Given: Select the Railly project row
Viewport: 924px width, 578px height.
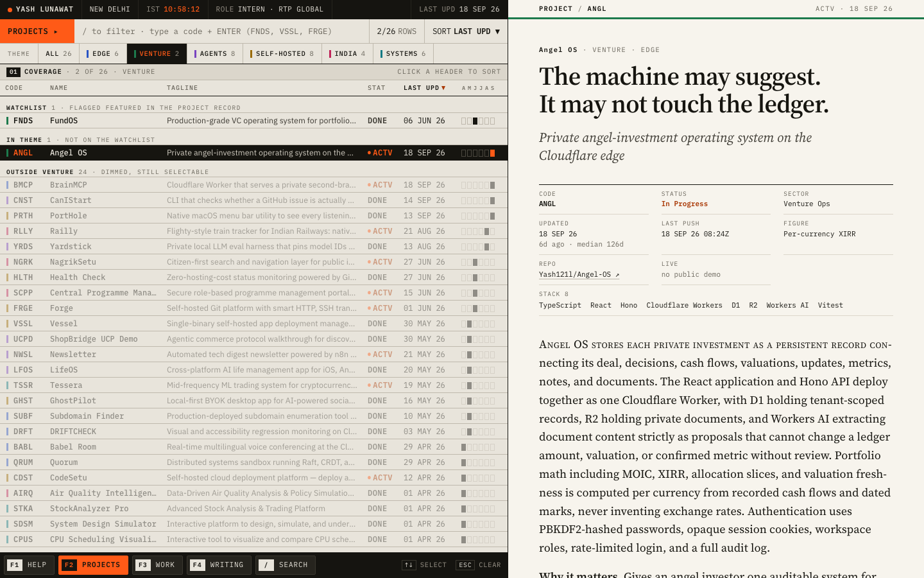Looking at the screenshot, I should (253, 231).
